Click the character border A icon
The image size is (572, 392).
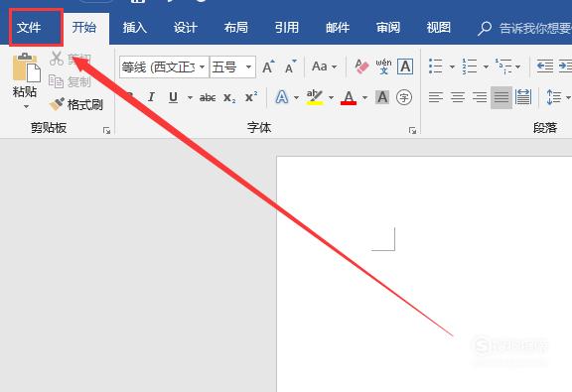405,66
